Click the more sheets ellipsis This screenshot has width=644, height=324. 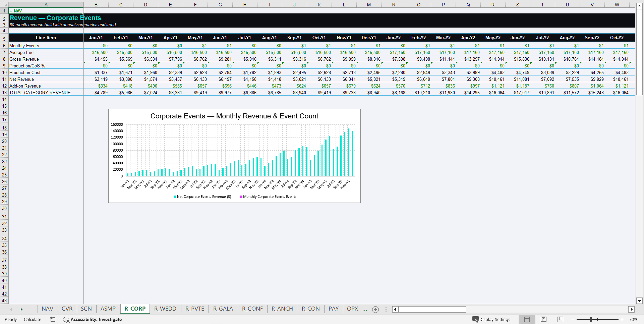click(365, 309)
